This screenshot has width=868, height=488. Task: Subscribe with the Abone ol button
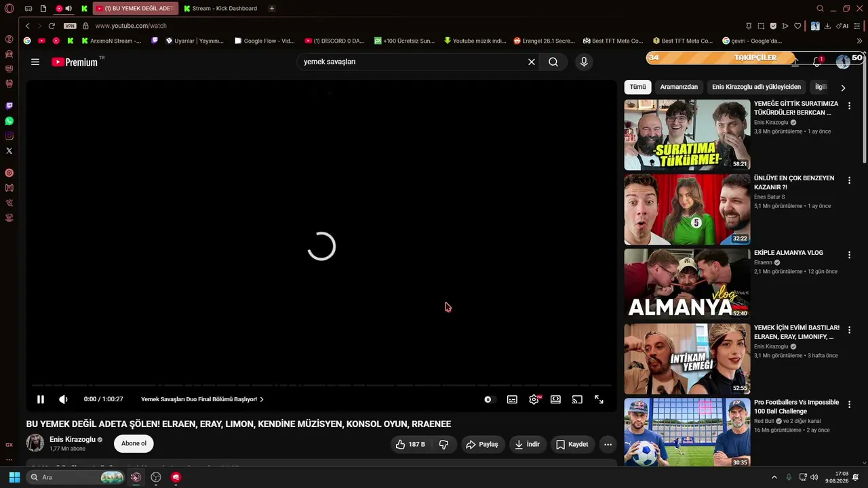click(134, 443)
